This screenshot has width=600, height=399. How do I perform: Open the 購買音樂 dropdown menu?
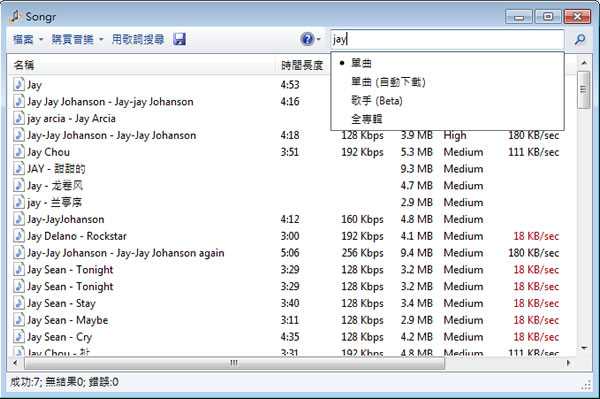(x=77, y=39)
